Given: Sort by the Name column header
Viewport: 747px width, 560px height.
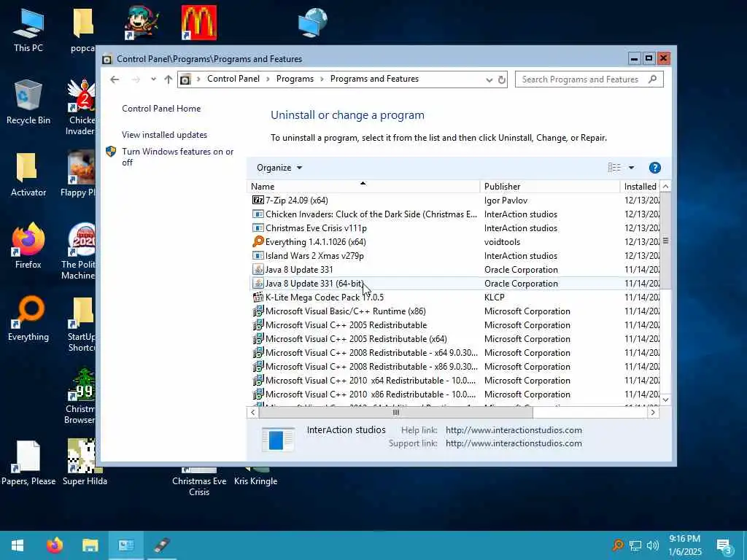Looking at the screenshot, I should tap(363, 186).
